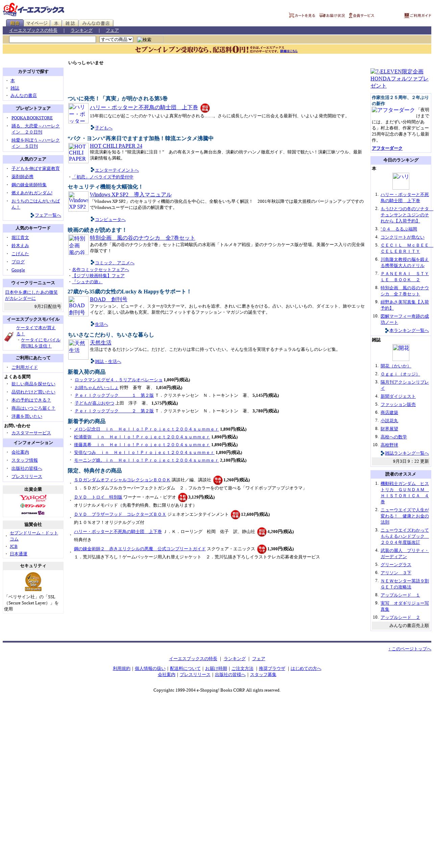Click the エンターテイメントへ link
Screen dimensions: 434x868
[x=117, y=170]
